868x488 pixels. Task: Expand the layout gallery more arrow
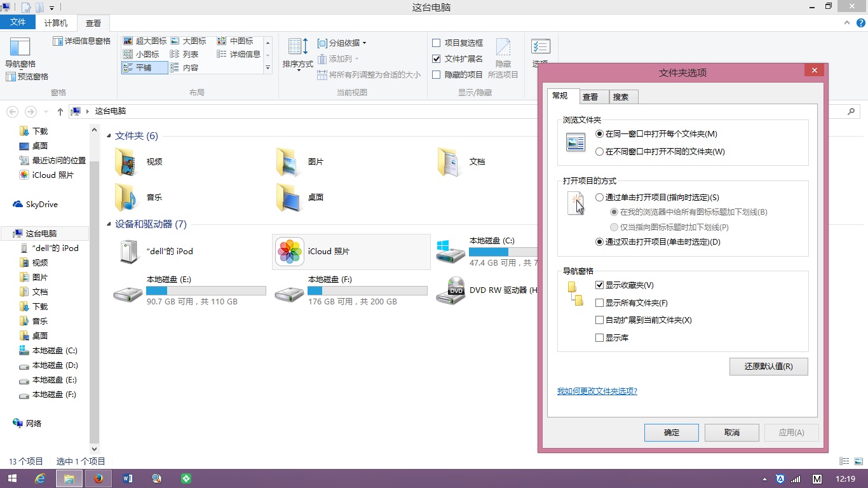click(x=268, y=68)
